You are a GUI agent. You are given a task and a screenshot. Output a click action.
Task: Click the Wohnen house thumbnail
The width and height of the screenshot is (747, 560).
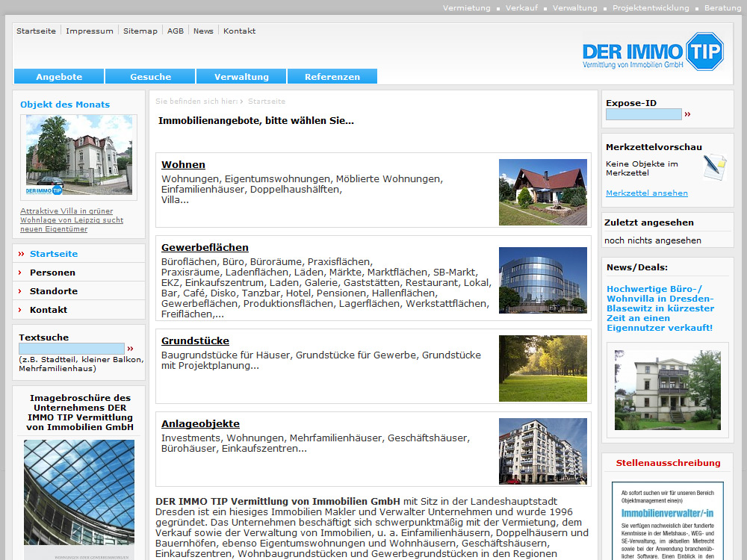(543, 193)
